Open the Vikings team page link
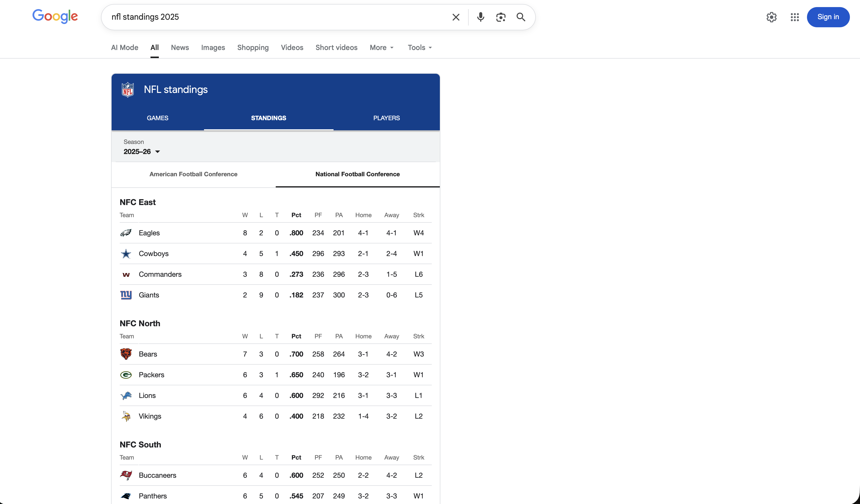 (x=149, y=416)
